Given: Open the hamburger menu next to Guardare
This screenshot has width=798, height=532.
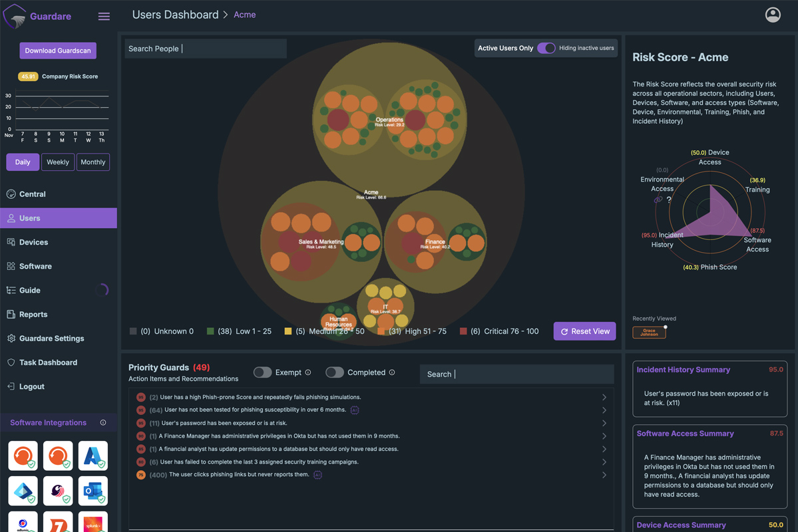Looking at the screenshot, I should pos(104,16).
